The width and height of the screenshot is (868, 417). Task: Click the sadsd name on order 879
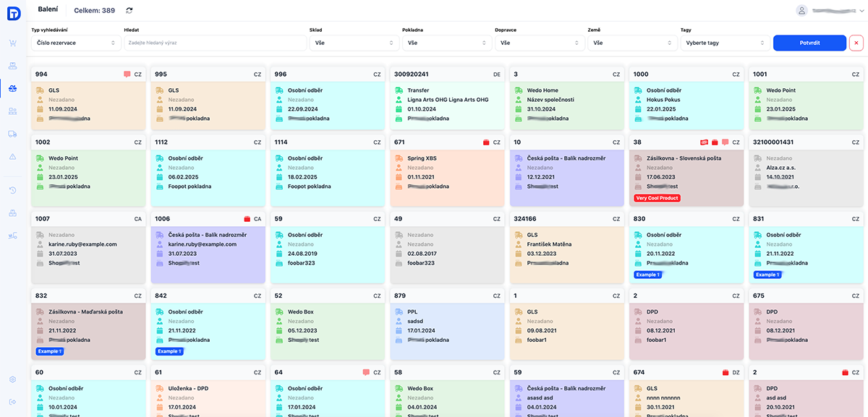pyautogui.click(x=416, y=321)
